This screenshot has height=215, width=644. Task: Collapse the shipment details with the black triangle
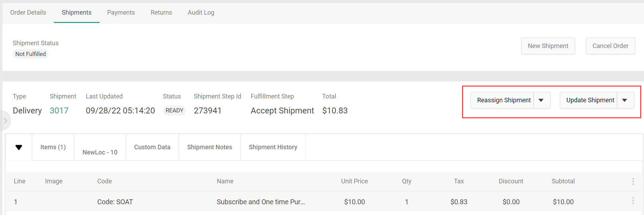point(19,147)
